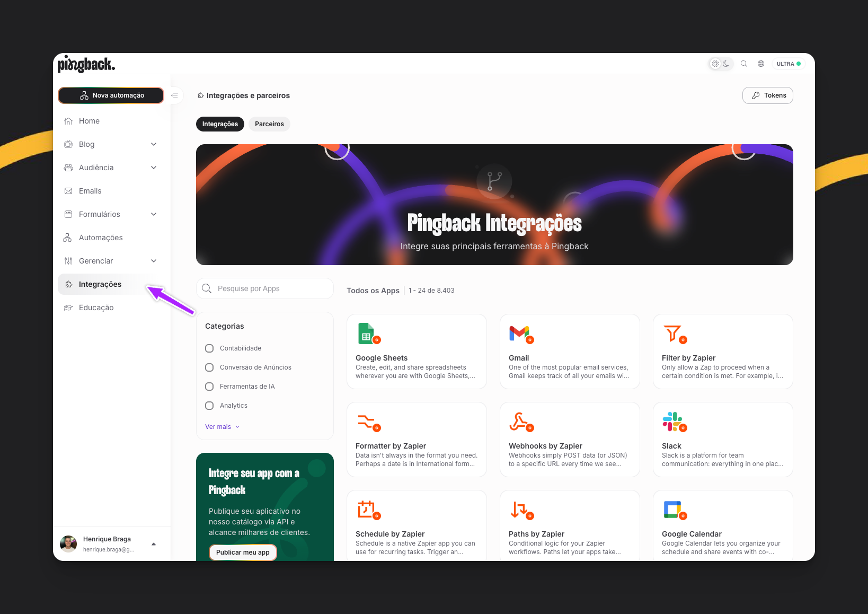Select the Emails sidebar icon
Viewport: 868px width, 614px height.
(x=68, y=191)
